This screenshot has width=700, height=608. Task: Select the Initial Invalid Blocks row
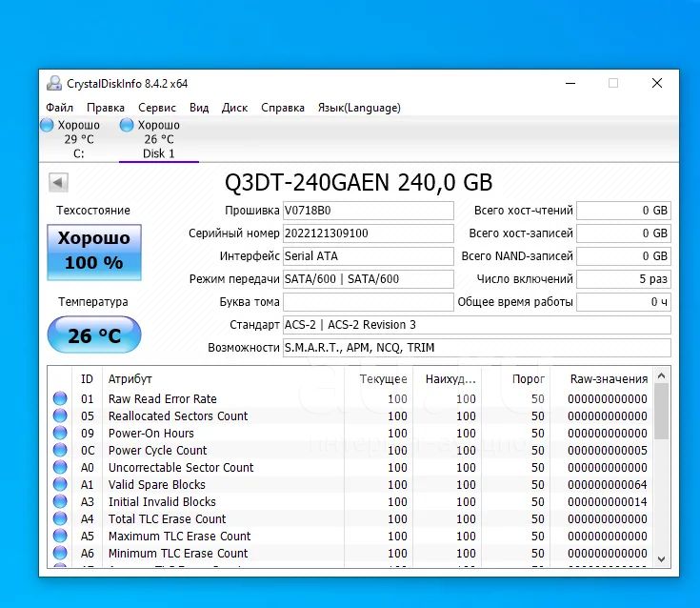click(350, 501)
